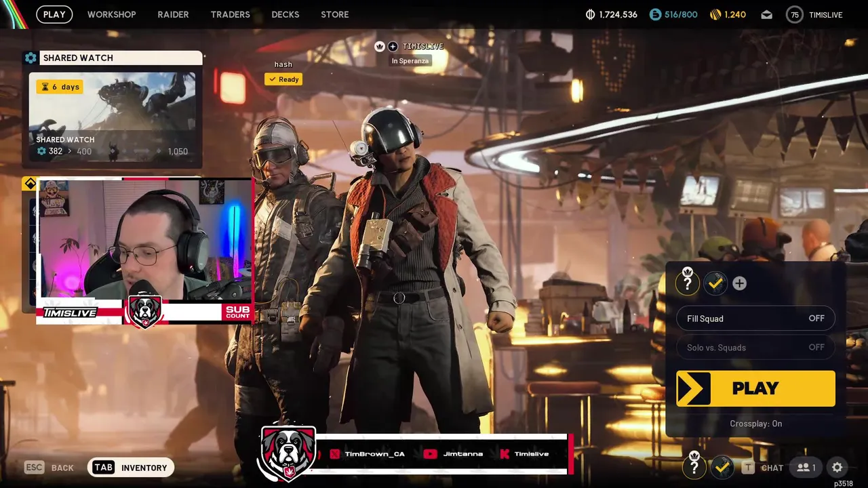Click the In Speranza status label

pos(410,61)
